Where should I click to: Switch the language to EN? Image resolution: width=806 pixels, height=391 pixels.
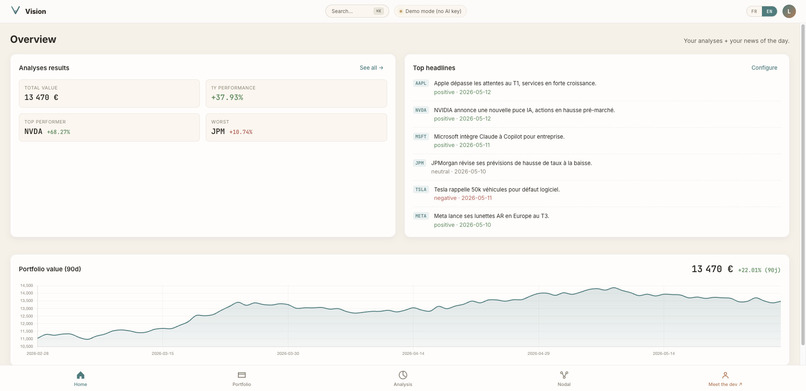(769, 11)
